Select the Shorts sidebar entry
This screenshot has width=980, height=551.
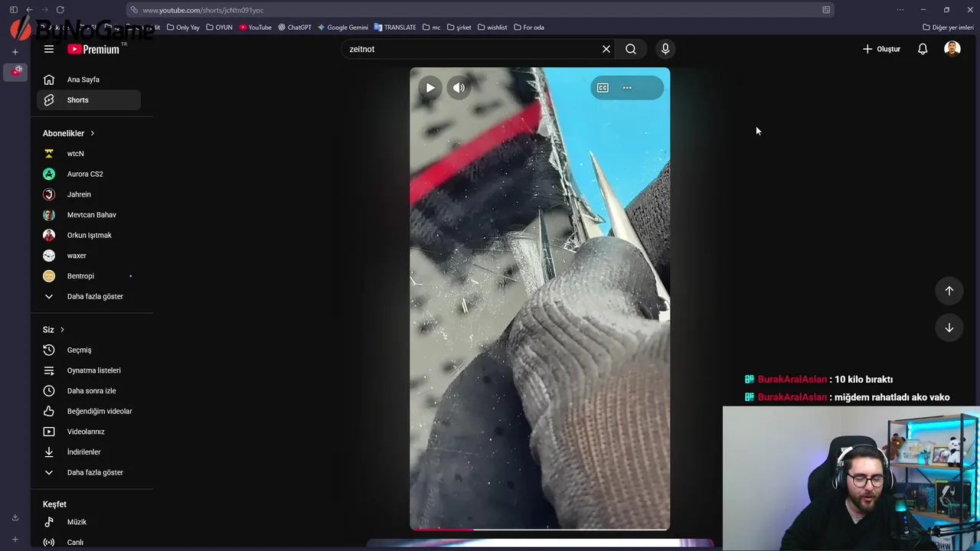point(89,100)
